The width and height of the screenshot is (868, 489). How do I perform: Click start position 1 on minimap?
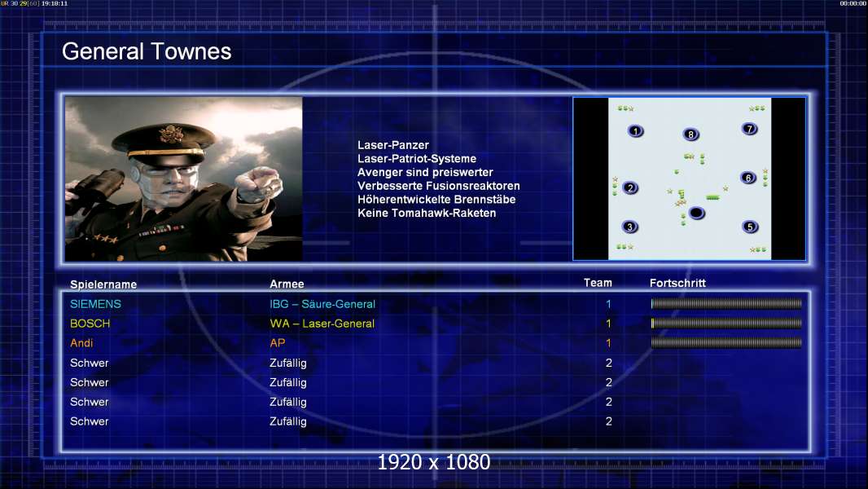[635, 131]
